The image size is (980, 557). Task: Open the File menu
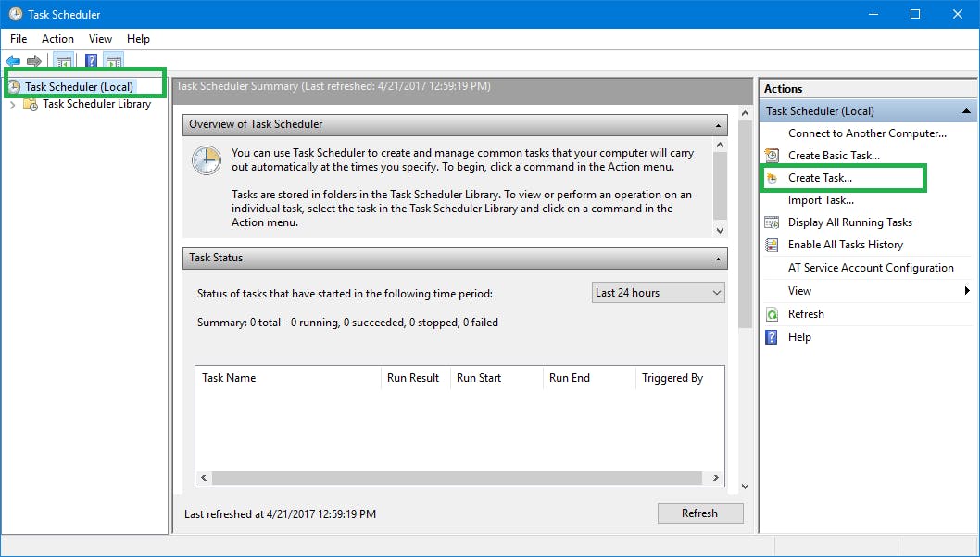[x=19, y=39]
